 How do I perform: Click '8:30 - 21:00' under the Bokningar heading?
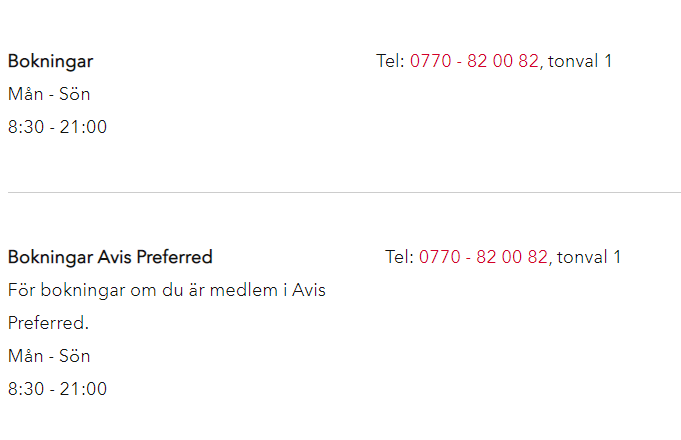[57, 127]
